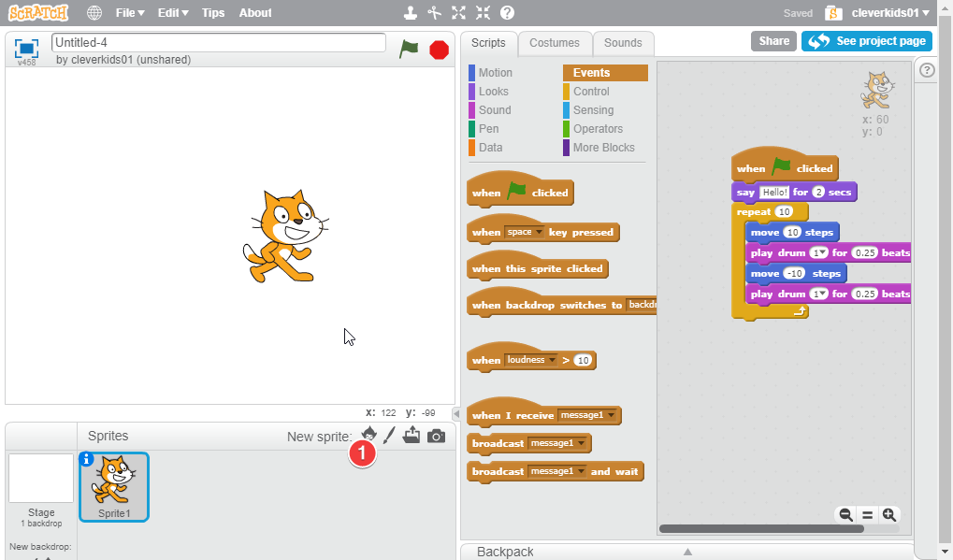
Task: Click See project page button
Action: (x=867, y=41)
